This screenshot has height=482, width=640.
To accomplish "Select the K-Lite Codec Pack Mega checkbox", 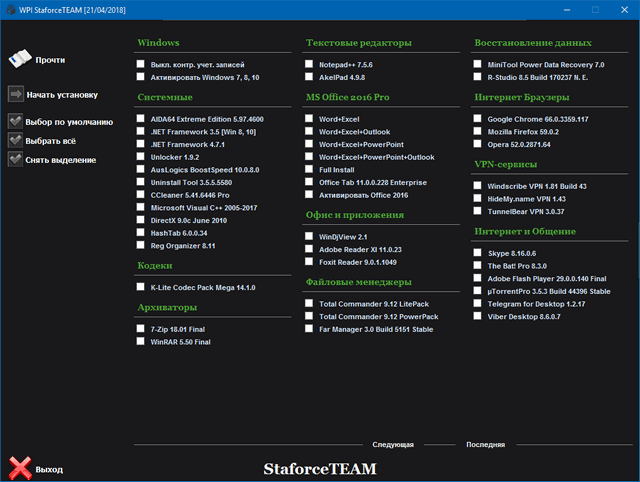I will coord(141,286).
